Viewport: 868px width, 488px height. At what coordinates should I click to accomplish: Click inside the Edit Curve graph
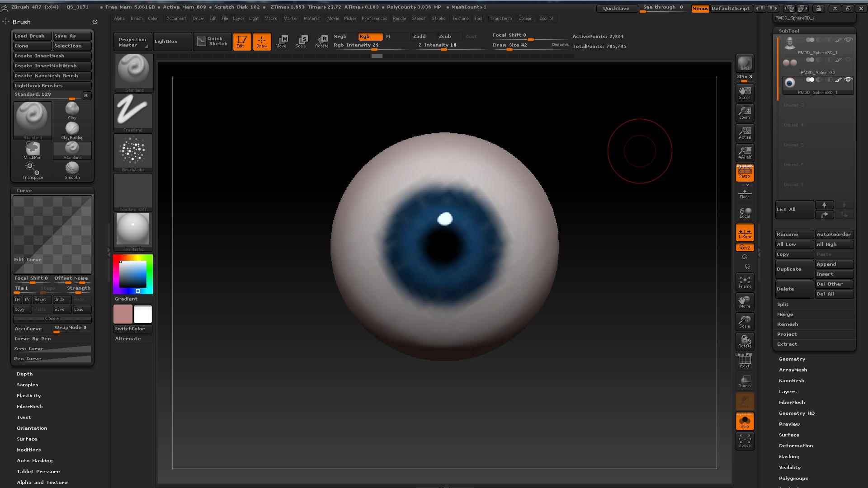(52, 235)
